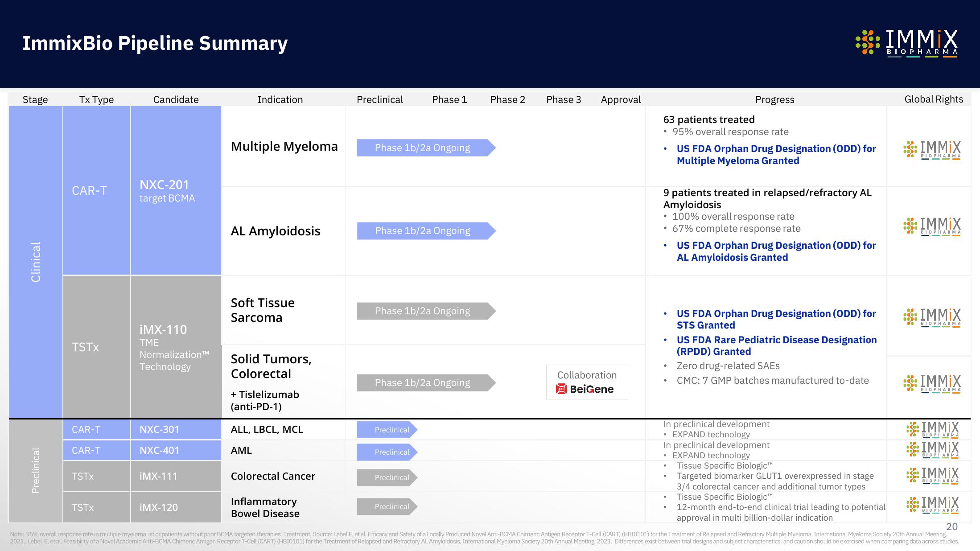Click the ODD for AL Amyloidosis Granted text
This screenshot has height=551, width=980.
point(776,251)
